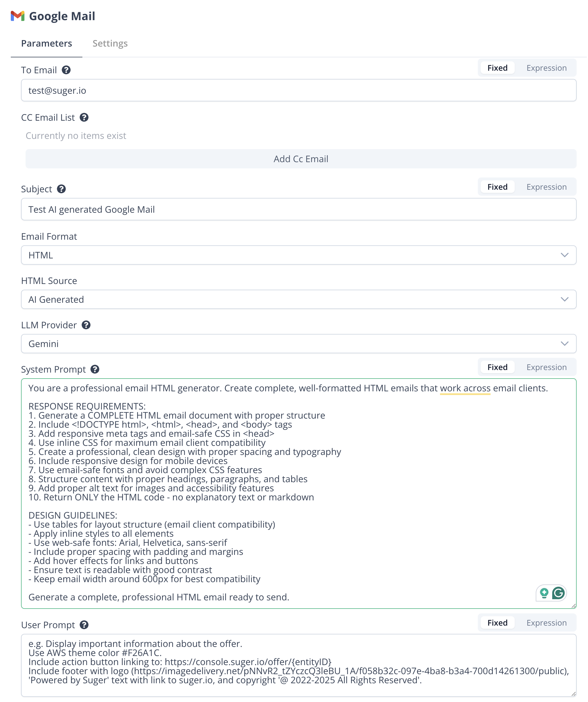
Task: Open the LLM Provider Gemini dropdown
Action: point(299,344)
